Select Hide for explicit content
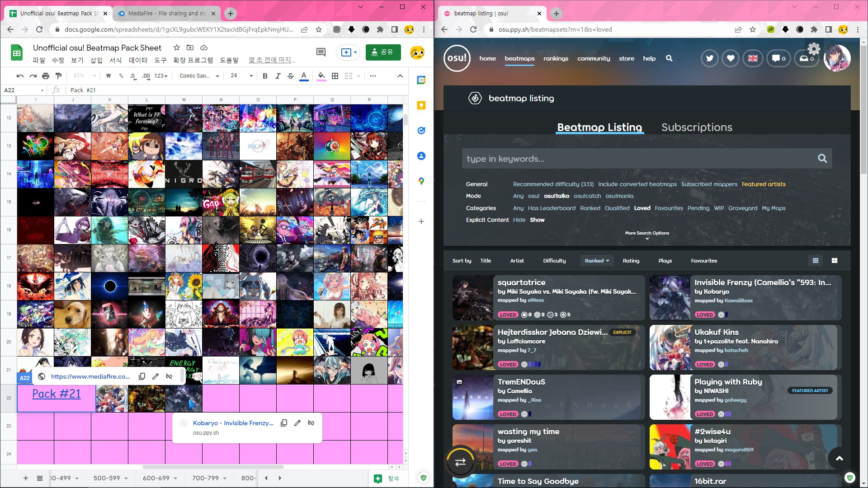Viewport: 868px width, 488px height. coord(519,220)
